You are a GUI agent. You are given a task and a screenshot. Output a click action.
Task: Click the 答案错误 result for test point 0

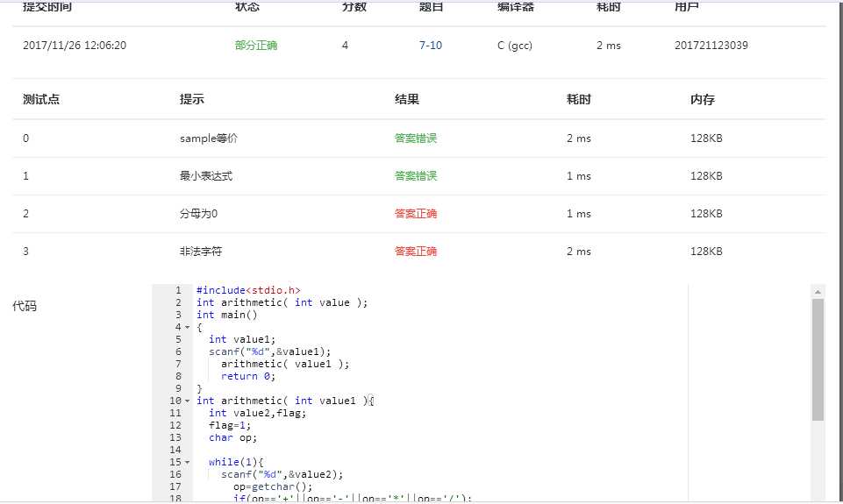416,138
